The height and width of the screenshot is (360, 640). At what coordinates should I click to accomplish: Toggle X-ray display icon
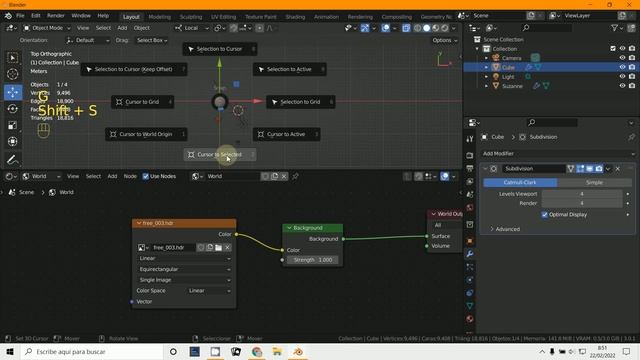[406, 28]
